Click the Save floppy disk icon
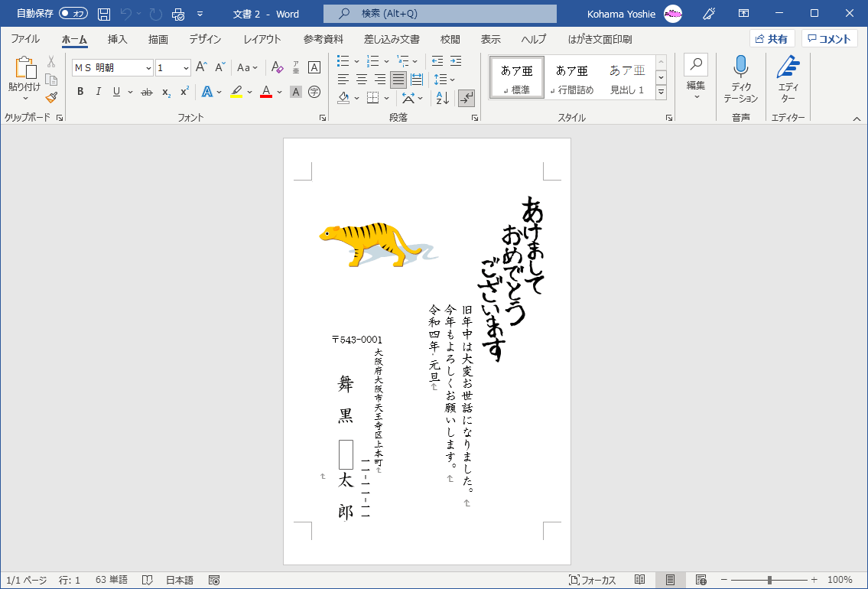The width and height of the screenshot is (868, 589). [x=104, y=14]
